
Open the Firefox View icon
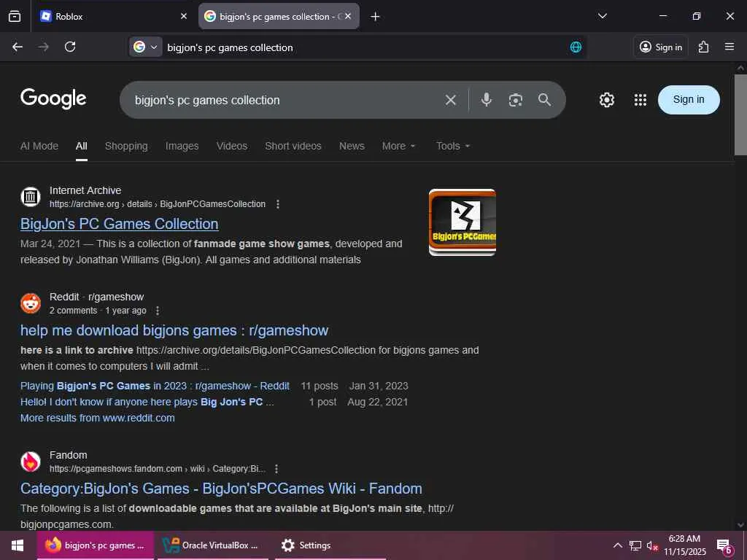pyautogui.click(x=15, y=16)
